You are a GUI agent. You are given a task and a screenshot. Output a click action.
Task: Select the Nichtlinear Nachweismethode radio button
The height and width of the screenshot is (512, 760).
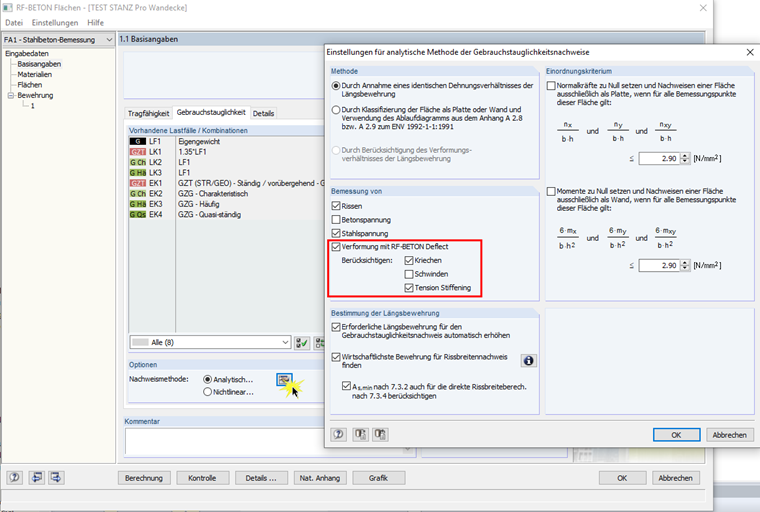(207, 392)
